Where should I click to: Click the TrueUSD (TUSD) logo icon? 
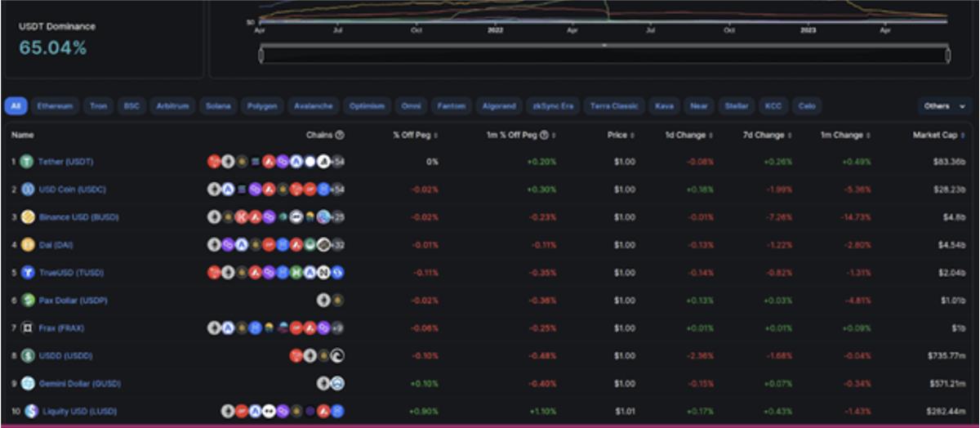(27, 273)
